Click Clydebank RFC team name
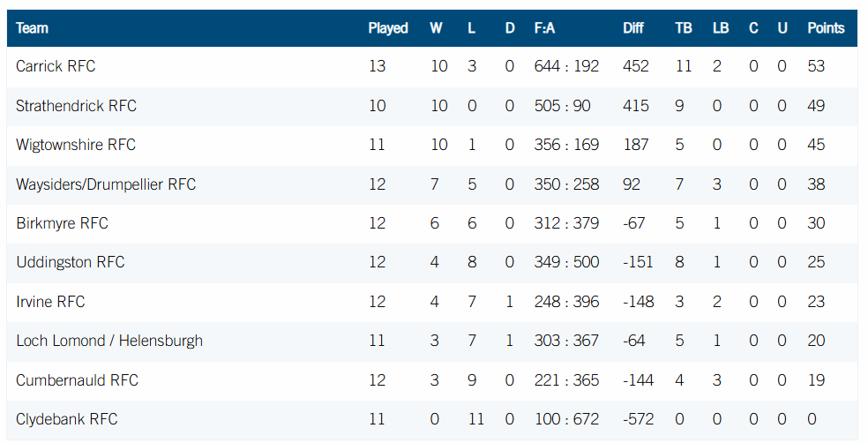 tap(66, 419)
